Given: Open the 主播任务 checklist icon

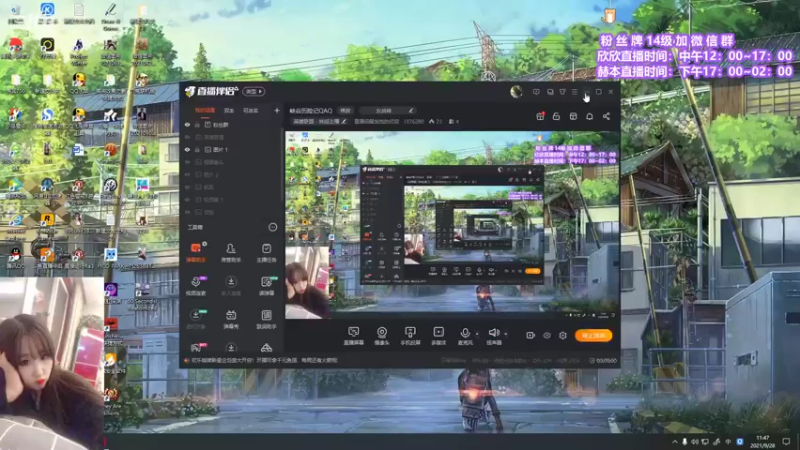Looking at the screenshot, I should (266, 252).
